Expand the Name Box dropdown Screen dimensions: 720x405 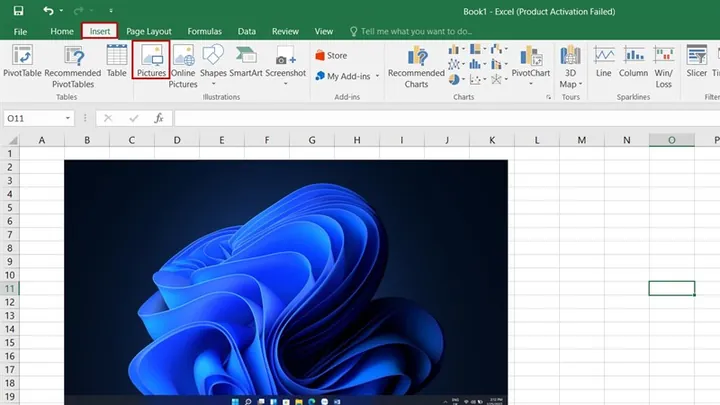pos(68,118)
